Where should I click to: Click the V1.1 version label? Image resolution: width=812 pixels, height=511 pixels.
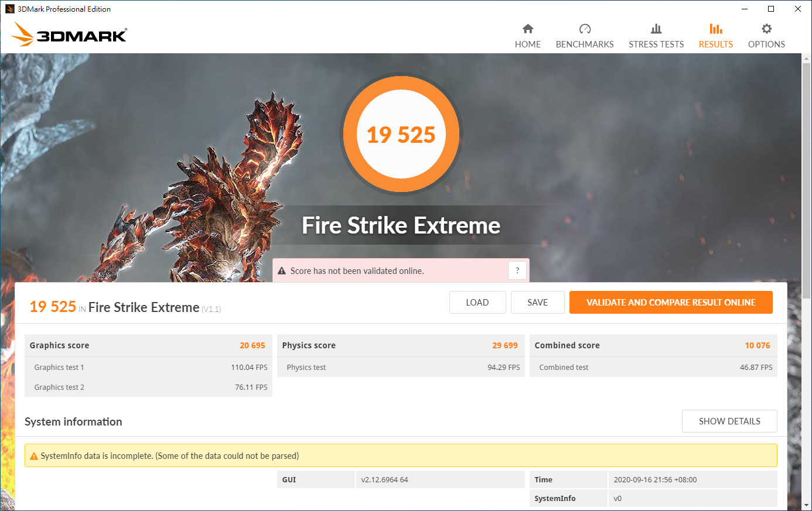click(x=211, y=309)
